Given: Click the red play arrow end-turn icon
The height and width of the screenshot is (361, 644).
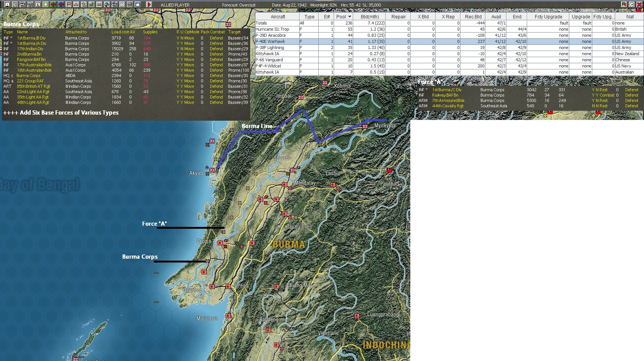Looking at the screenshot, I should tap(149, 5).
